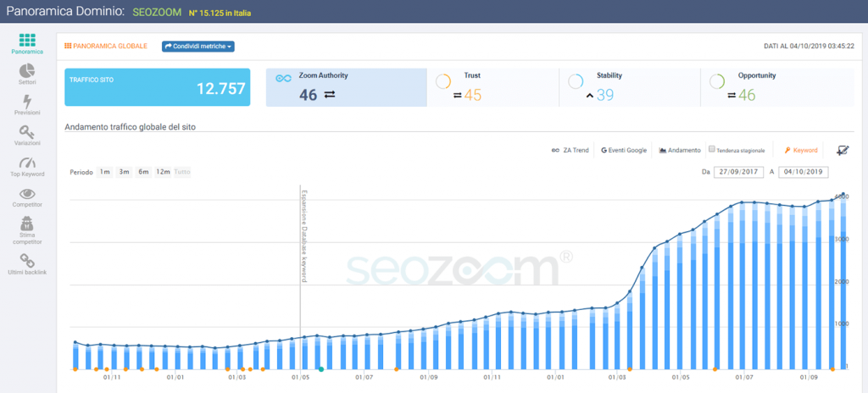Click the SEOZOOM domain name in header
Viewport: 868px width, 393px height.
tap(157, 12)
